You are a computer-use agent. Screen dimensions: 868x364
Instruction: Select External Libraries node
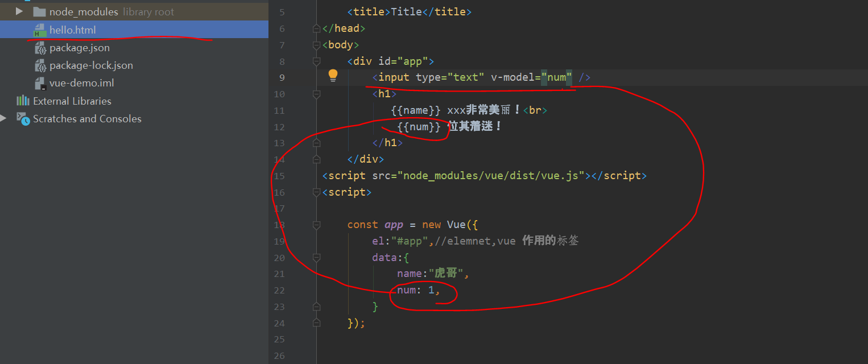72,101
